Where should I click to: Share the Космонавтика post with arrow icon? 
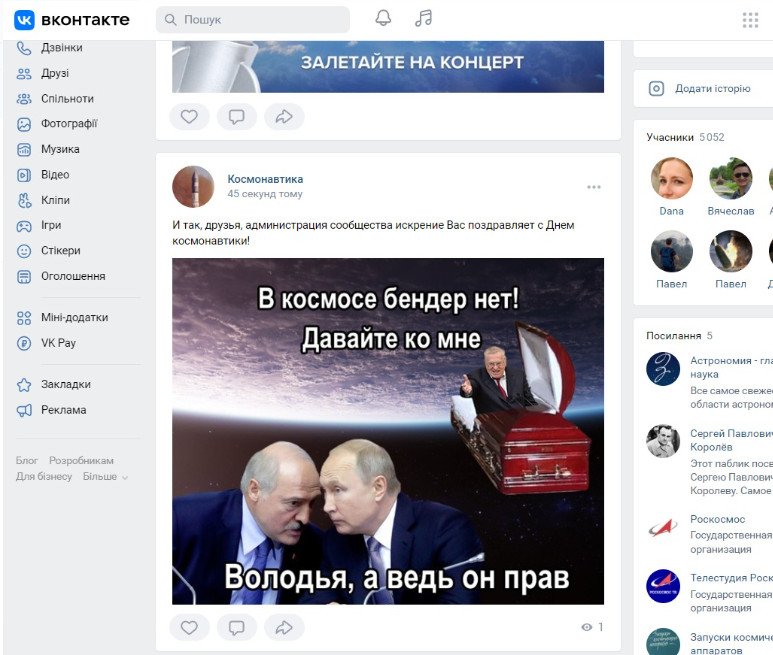284,627
